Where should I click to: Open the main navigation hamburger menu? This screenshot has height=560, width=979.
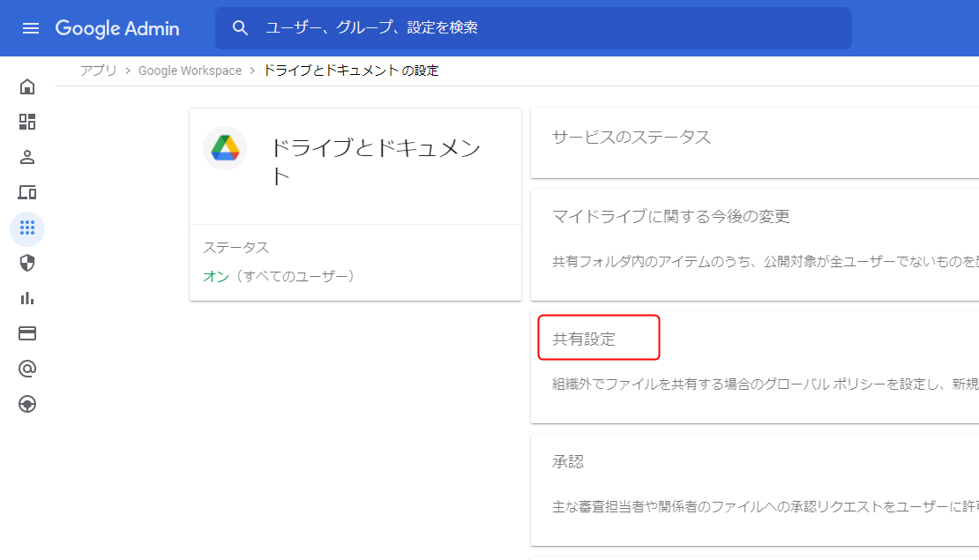pyautogui.click(x=31, y=27)
